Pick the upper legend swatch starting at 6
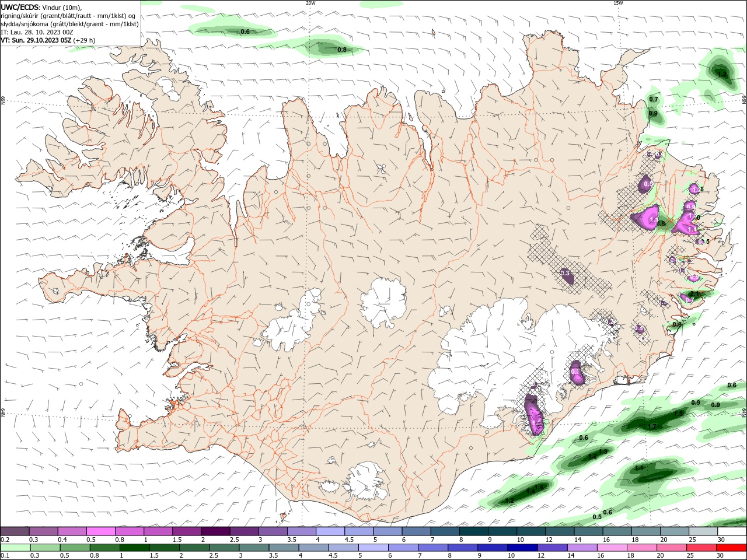Image resolution: width=747 pixels, height=560 pixels. click(x=416, y=531)
